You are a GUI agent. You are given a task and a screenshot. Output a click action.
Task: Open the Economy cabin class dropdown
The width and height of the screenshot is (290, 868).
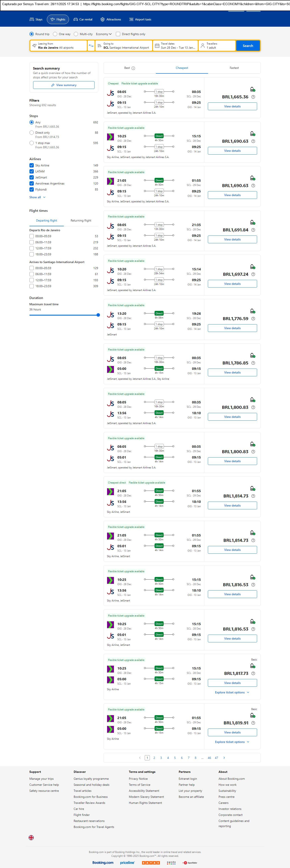pos(104,34)
